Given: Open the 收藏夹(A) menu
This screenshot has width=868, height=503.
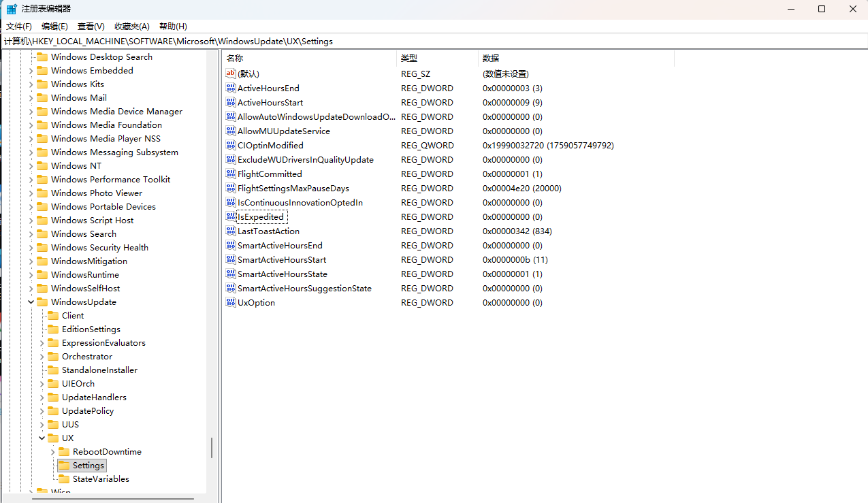Looking at the screenshot, I should (132, 26).
